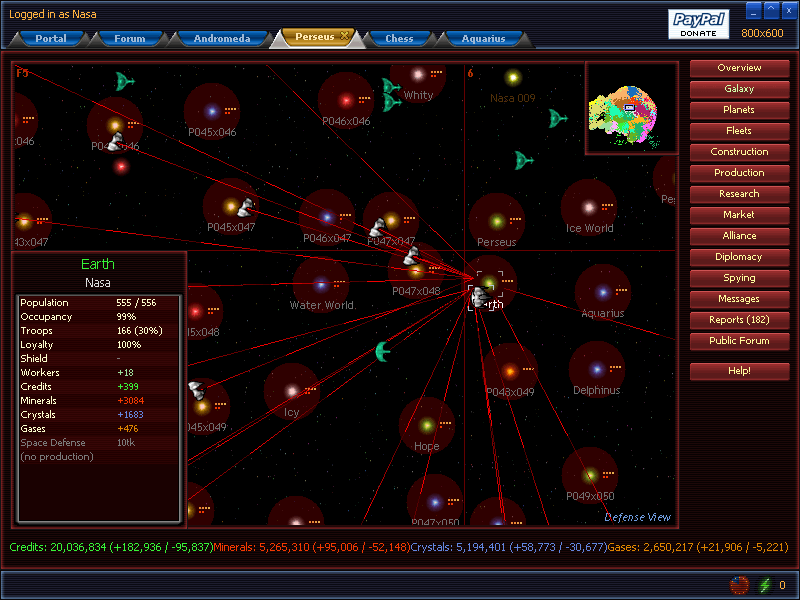Open the Construction page
The width and height of the screenshot is (800, 600).
tap(739, 152)
